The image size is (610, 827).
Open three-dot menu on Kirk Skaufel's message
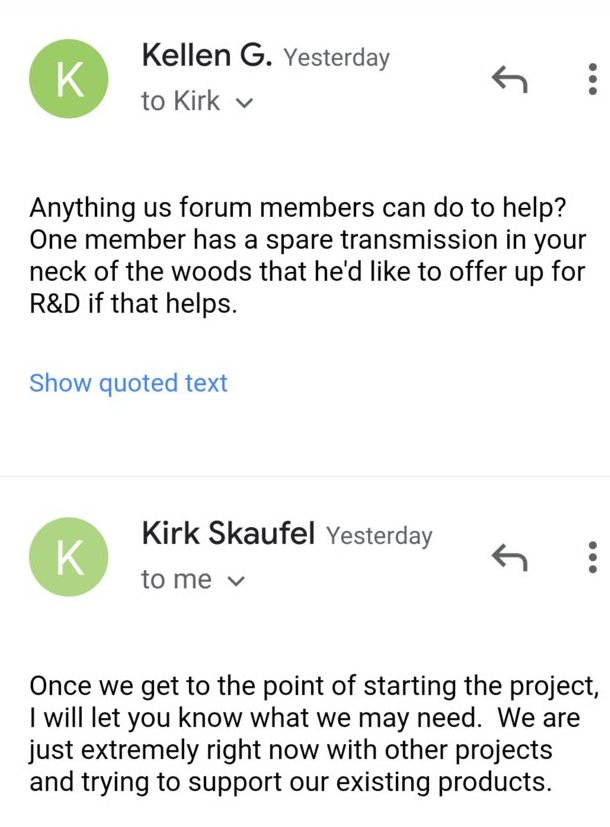pyautogui.click(x=592, y=557)
